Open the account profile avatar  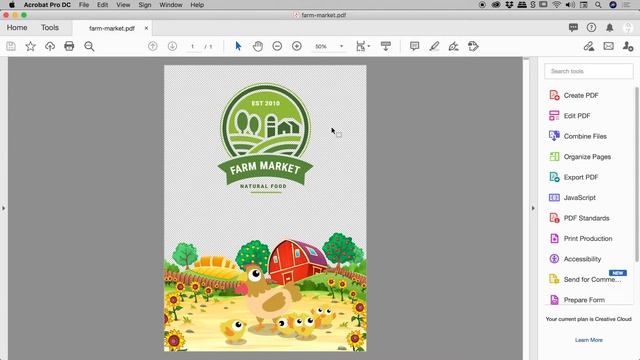628,27
